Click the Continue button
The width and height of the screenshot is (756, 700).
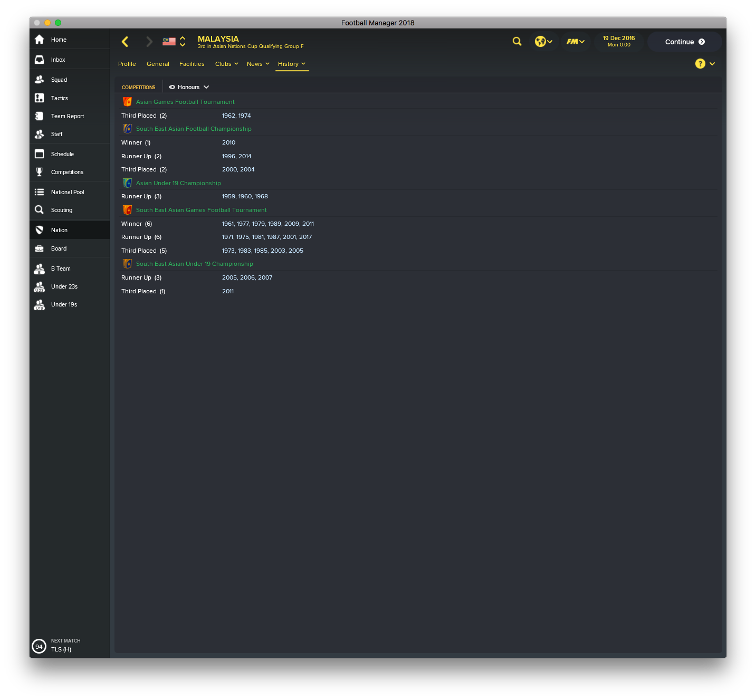[685, 42]
